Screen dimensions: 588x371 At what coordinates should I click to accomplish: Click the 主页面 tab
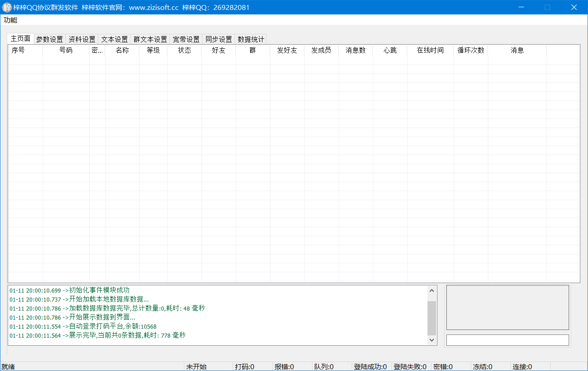click(21, 39)
